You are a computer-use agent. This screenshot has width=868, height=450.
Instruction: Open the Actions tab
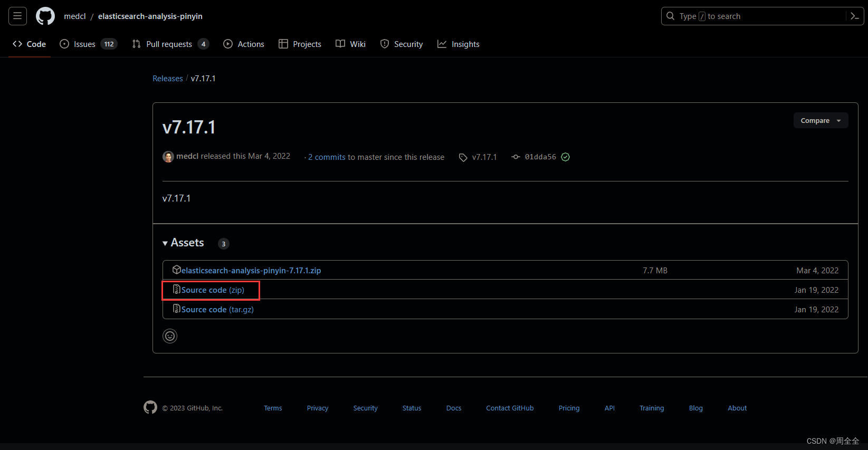(x=244, y=44)
